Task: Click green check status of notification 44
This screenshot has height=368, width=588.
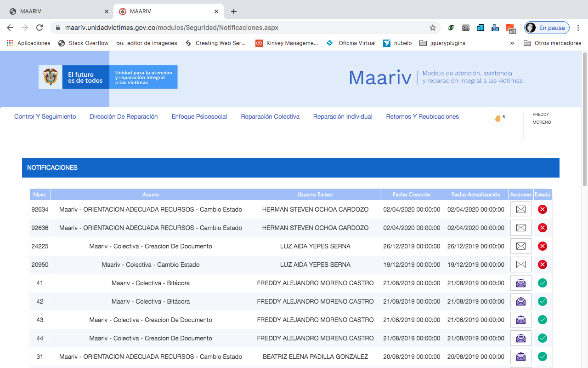Action: click(x=543, y=338)
